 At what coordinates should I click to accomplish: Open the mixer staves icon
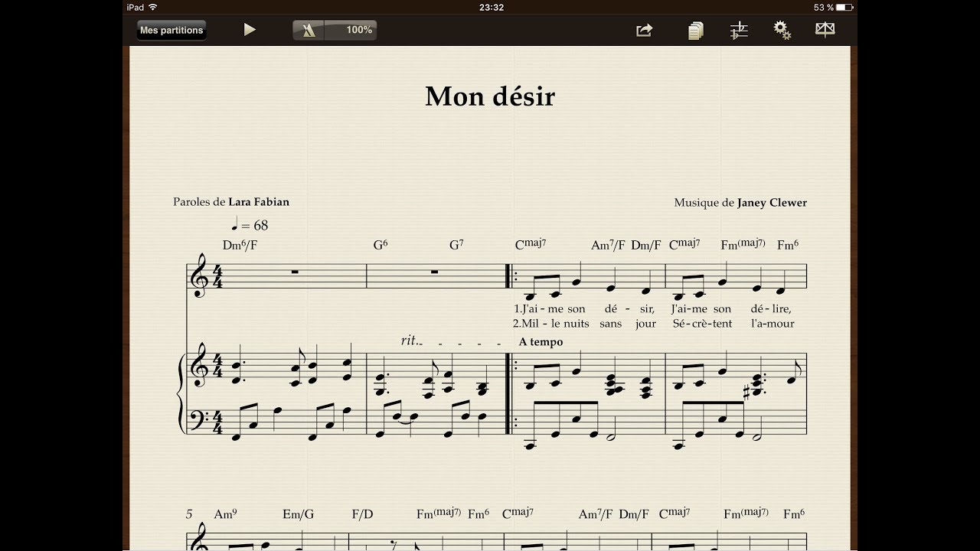[825, 30]
